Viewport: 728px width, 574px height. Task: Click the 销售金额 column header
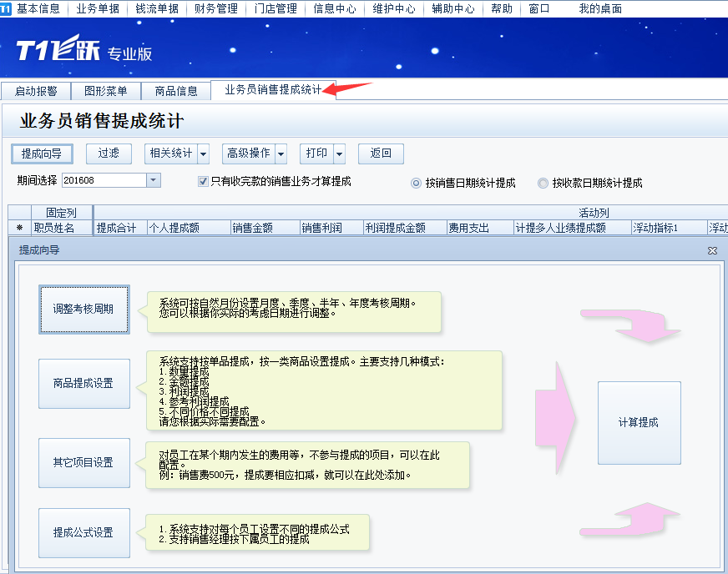pyautogui.click(x=252, y=228)
